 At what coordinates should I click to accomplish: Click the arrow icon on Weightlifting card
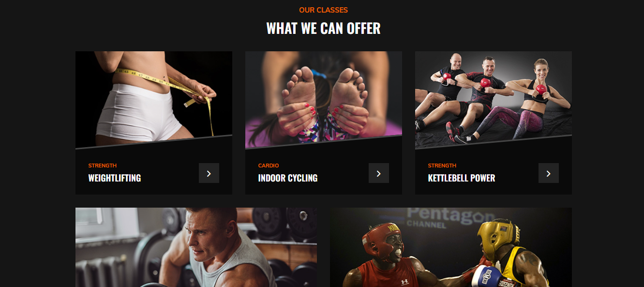209,173
